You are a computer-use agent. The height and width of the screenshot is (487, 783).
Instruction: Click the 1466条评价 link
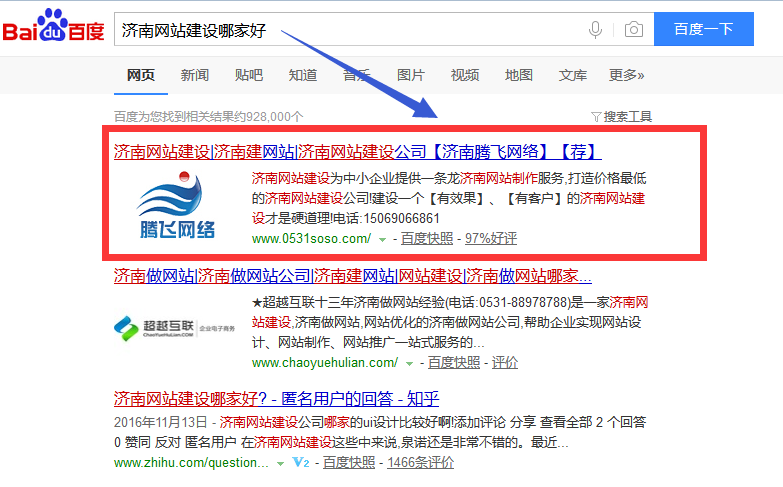point(420,463)
